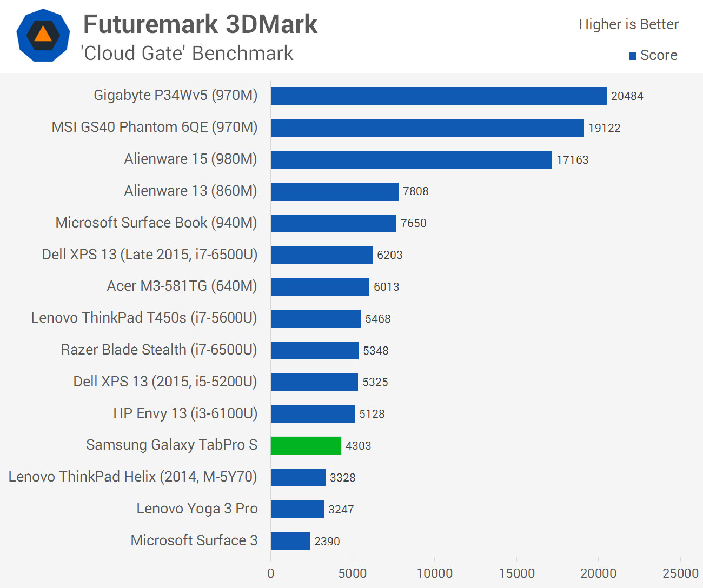Click the x-axis label 10000
Viewport: 703px width, 588px height.
435,573
